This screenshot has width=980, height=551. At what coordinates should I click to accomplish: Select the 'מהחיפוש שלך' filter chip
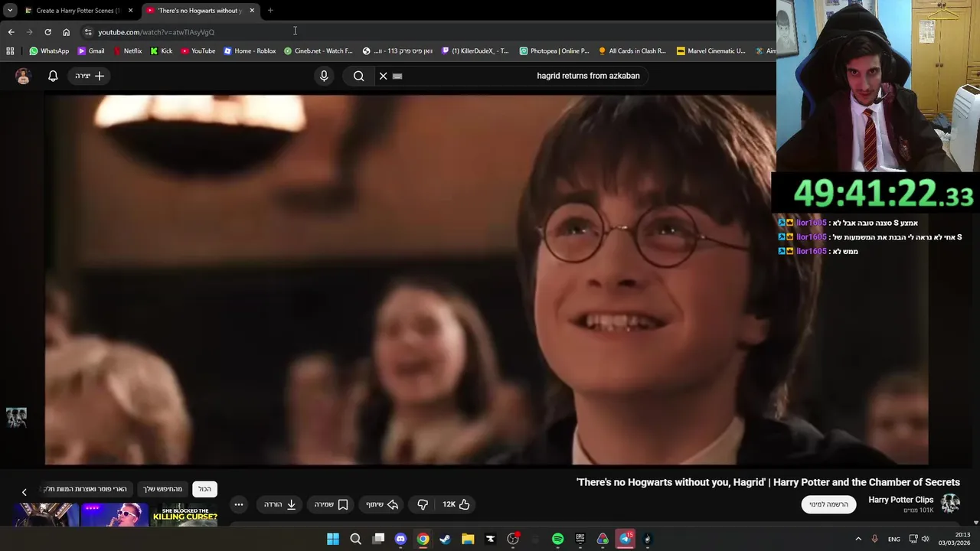[162, 489]
